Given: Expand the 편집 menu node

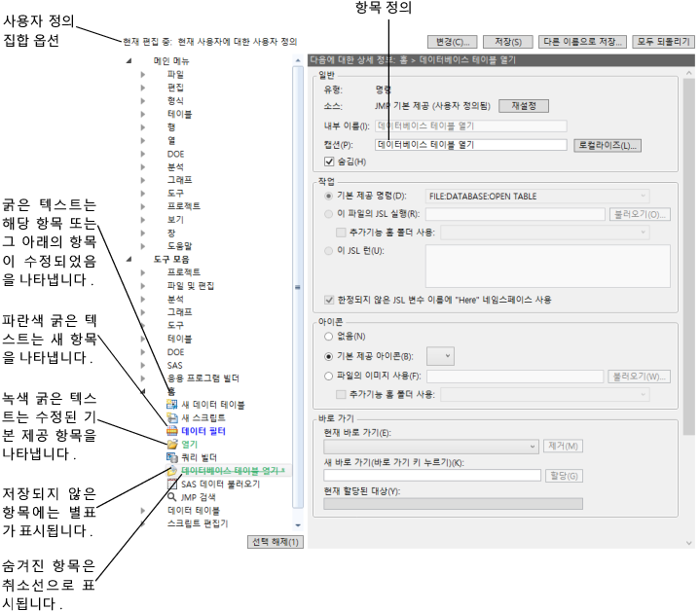Looking at the screenshot, I should [x=143, y=88].
